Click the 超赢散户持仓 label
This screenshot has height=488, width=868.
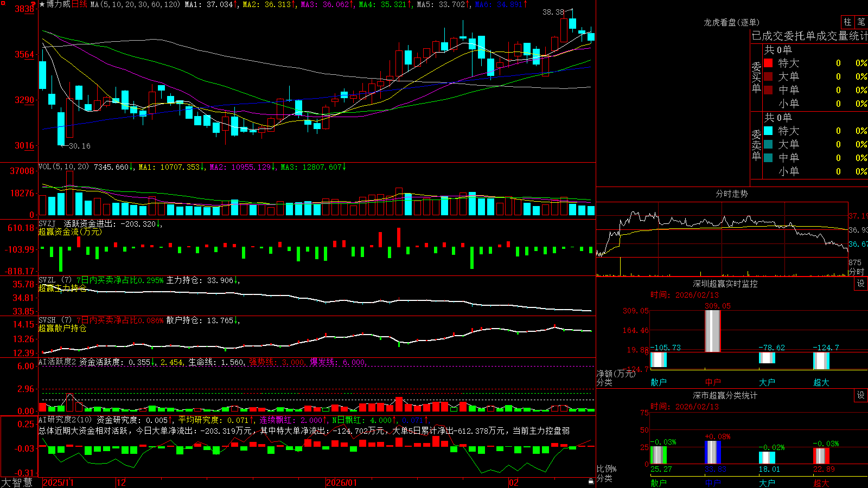coord(62,329)
